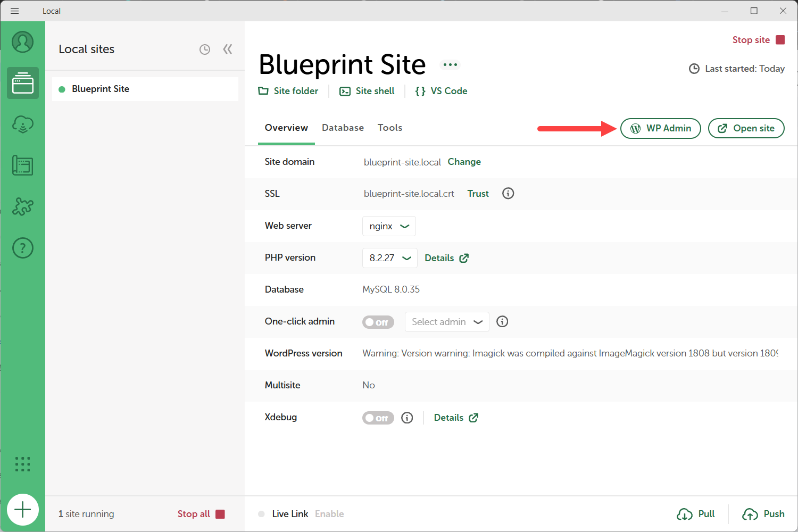Open the PHP version 8.2.27 dropdown
The height and width of the screenshot is (532, 798).
coord(390,258)
